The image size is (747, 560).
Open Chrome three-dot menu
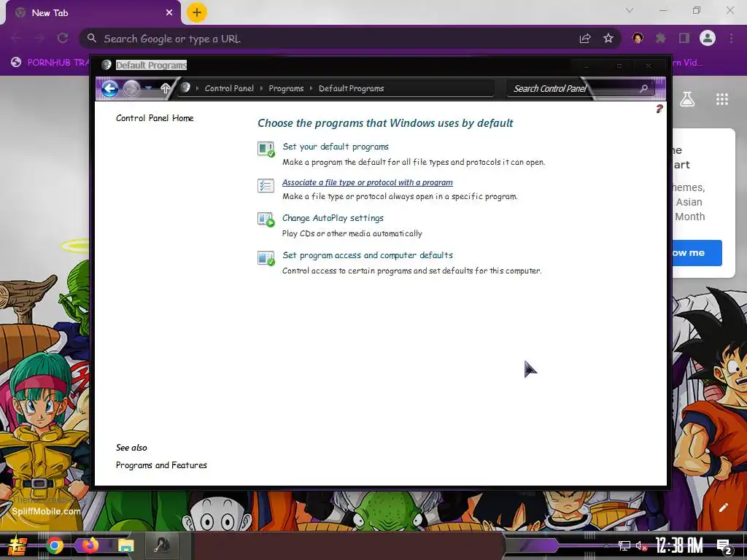(731, 38)
